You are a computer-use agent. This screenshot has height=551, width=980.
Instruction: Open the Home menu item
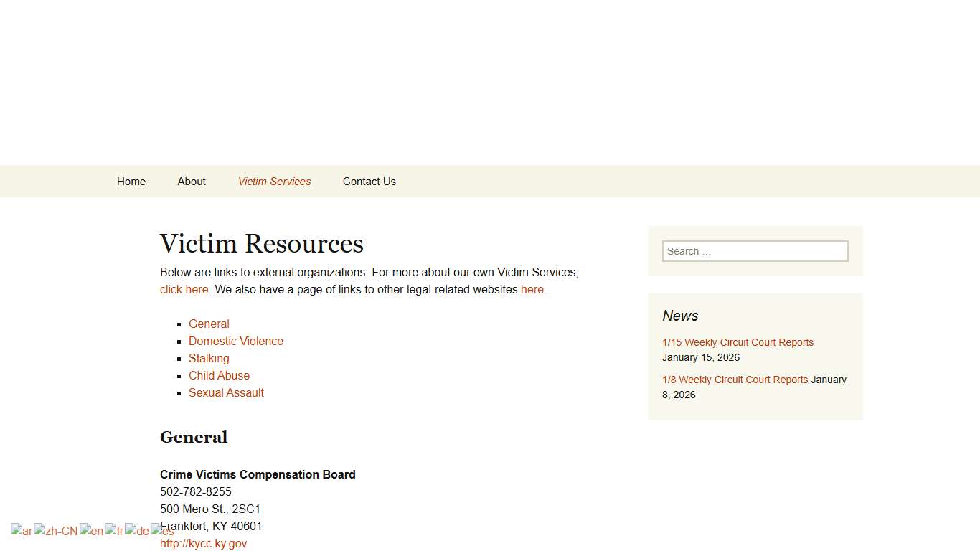pos(131,181)
